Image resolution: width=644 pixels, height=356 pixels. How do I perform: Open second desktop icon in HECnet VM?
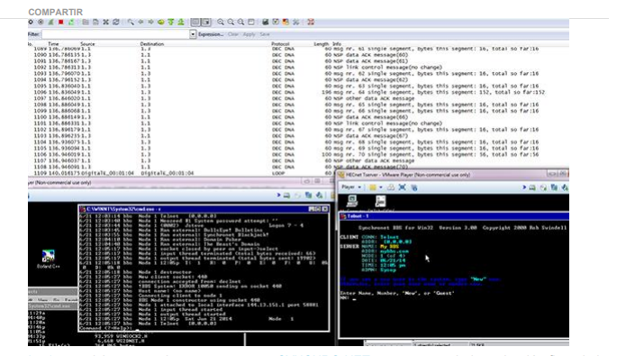[380, 201]
